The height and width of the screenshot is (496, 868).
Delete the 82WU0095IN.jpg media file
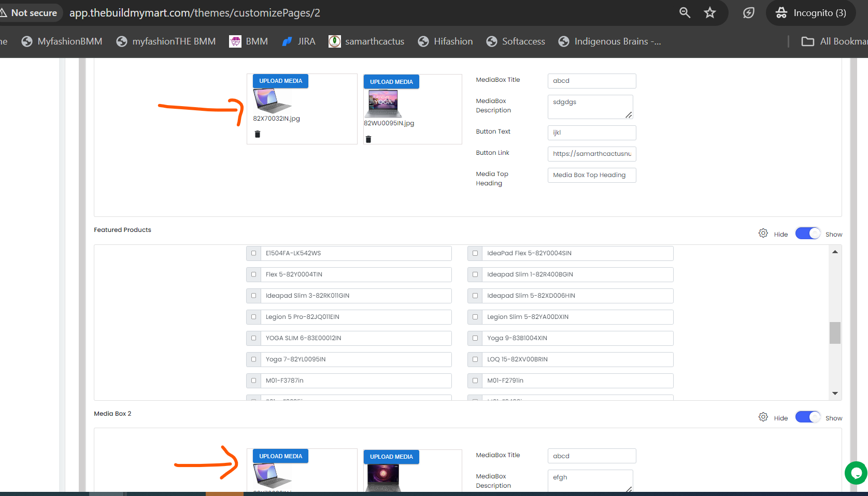(368, 139)
